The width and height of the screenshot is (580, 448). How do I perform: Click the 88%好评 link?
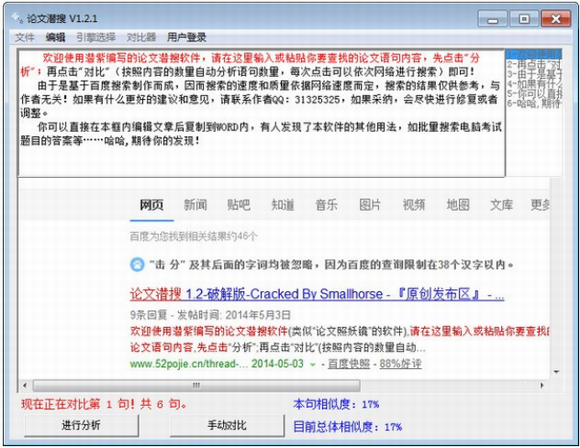[x=400, y=364]
